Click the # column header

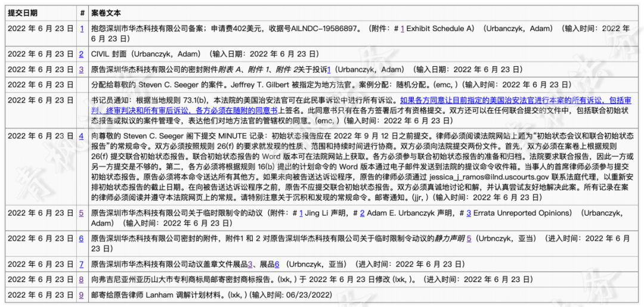[x=82, y=13]
